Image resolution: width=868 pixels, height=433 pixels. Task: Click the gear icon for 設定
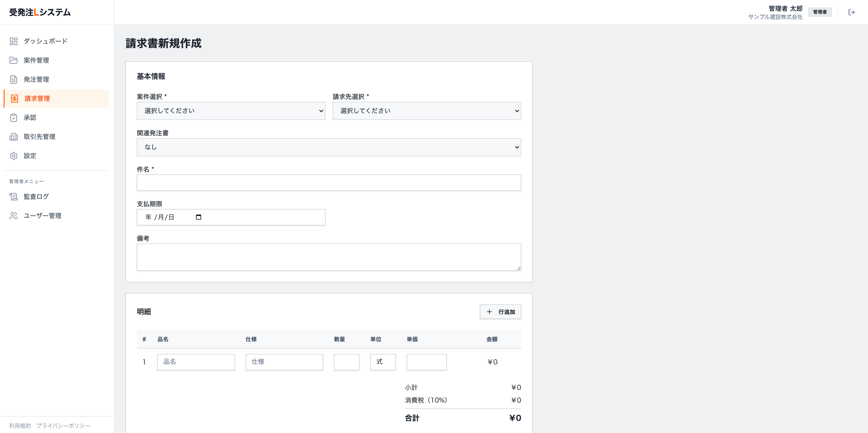(x=14, y=156)
